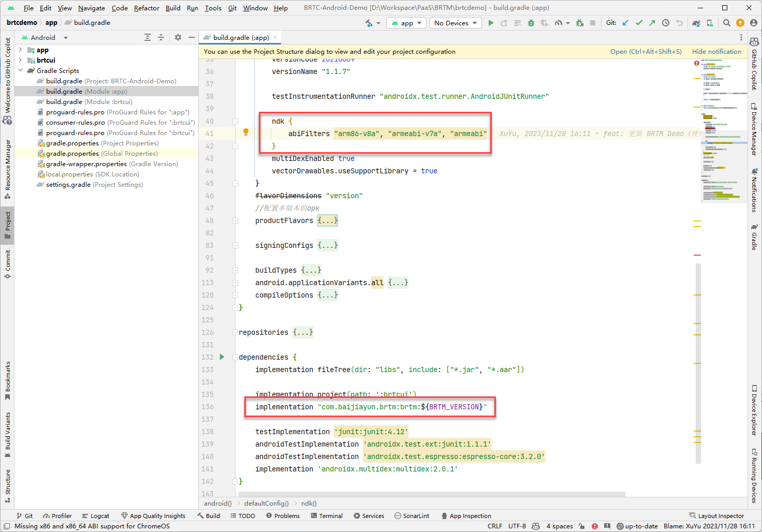Screen dimensions: 762x532
Task: Open the No Devices selector dropdown
Action: click(456, 23)
